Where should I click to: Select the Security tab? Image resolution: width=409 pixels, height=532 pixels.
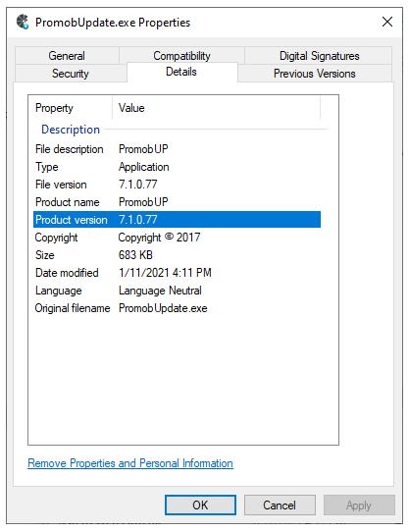[x=71, y=74]
